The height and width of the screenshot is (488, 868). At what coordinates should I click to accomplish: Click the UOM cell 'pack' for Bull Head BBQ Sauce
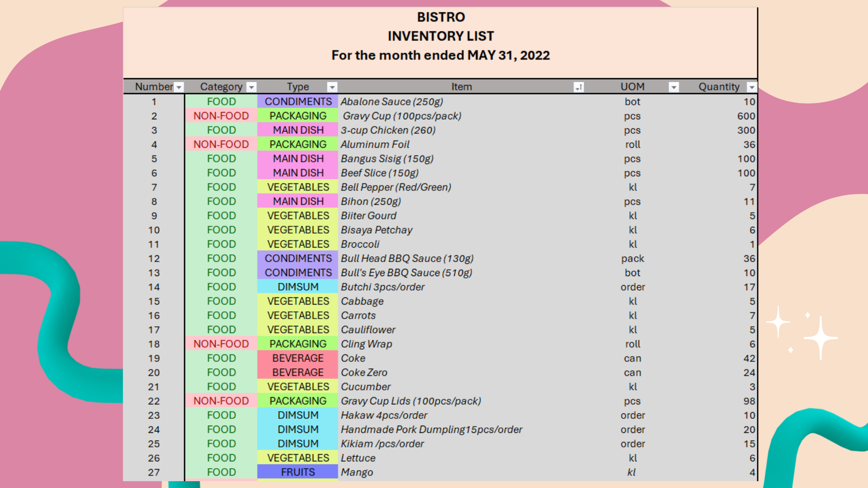point(632,258)
